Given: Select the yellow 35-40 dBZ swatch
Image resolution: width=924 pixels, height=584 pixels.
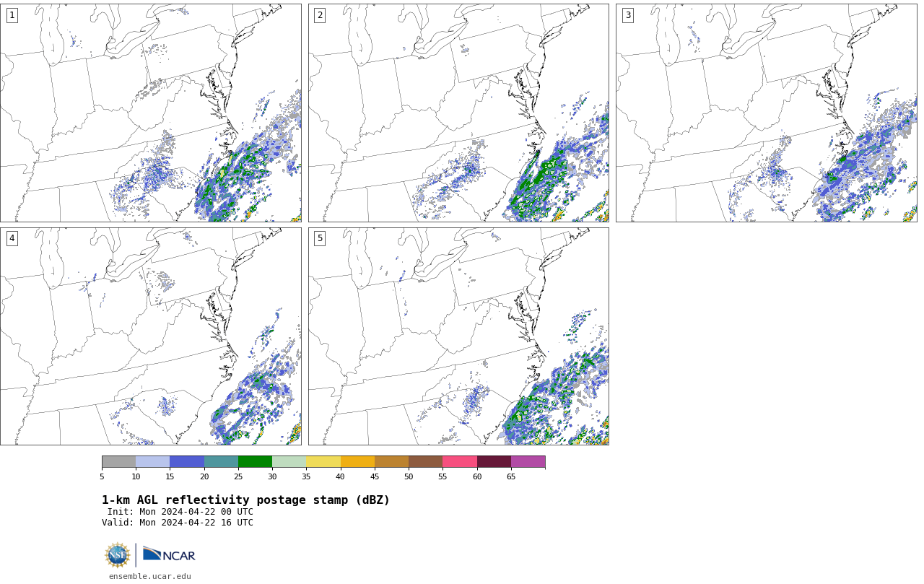Looking at the screenshot, I should click(x=323, y=462).
